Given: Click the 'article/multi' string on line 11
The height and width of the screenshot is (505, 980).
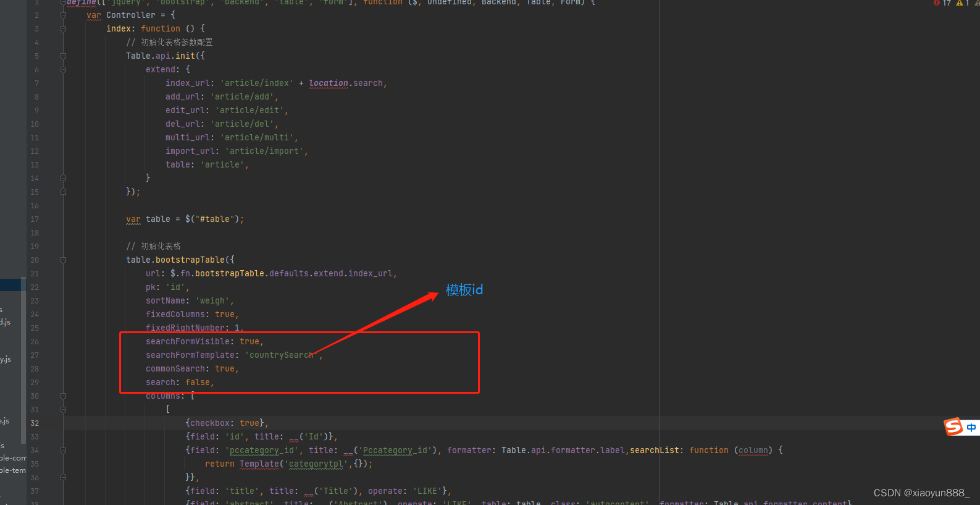Looking at the screenshot, I should [x=257, y=137].
